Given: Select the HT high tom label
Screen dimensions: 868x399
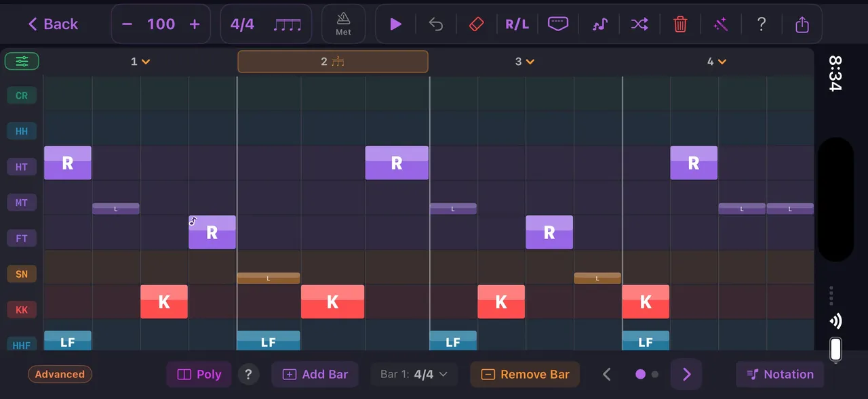Looking at the screenshot, I should click(x=22, y=167).
